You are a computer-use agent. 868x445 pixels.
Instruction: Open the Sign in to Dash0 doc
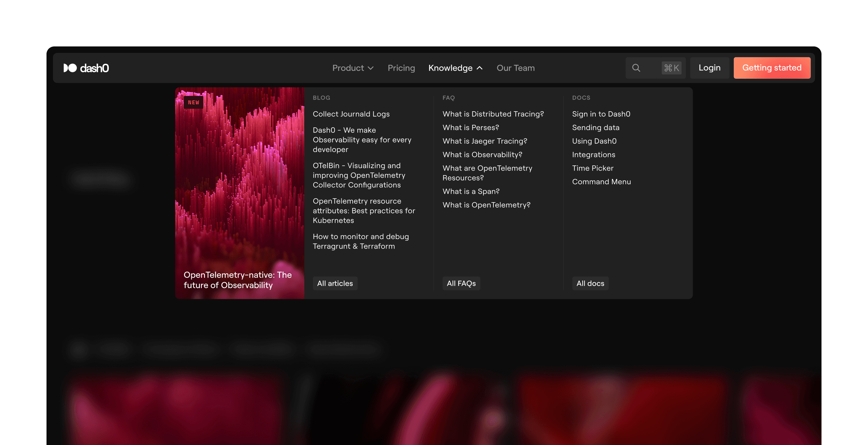coord(601,114)
